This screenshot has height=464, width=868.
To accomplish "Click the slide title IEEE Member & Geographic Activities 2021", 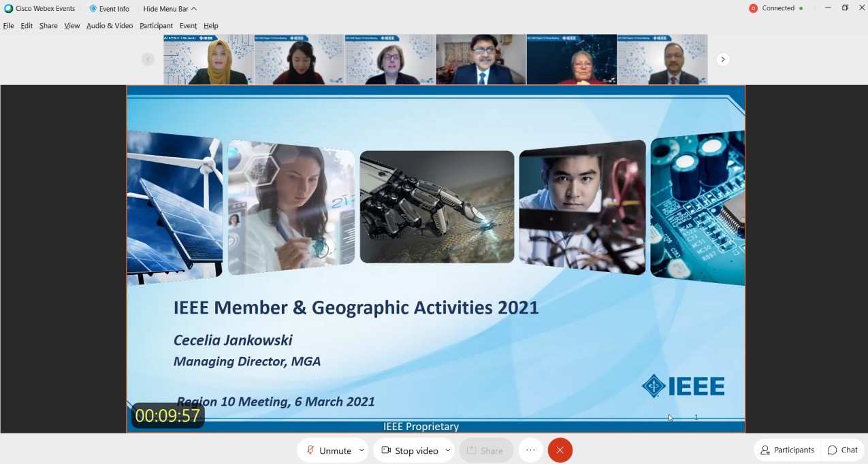I will point(356,308).
